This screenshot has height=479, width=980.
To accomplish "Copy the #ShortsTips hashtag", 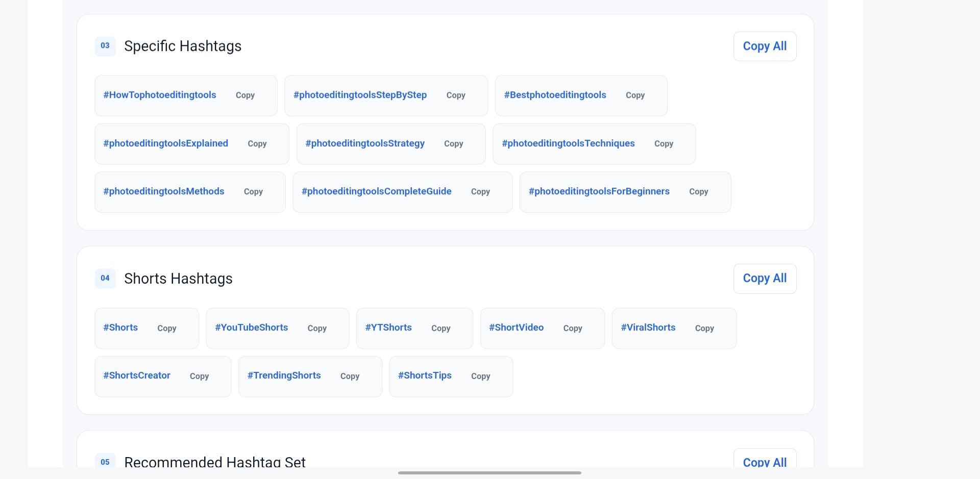I will (x=480, y=376).
